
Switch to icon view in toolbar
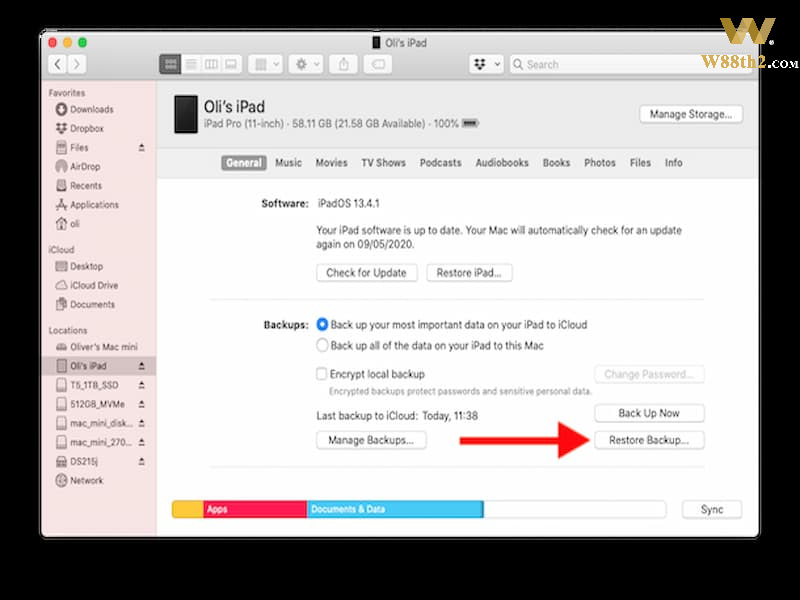(170, 64)
